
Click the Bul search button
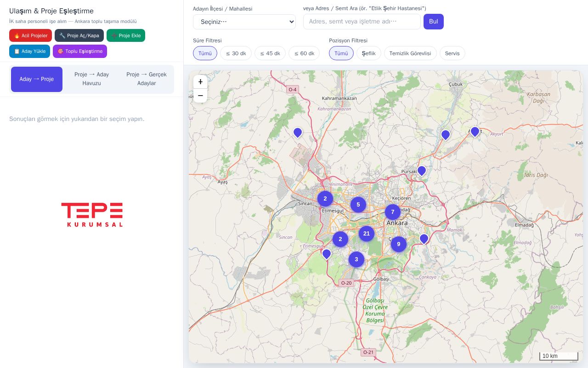pos(434,22)
